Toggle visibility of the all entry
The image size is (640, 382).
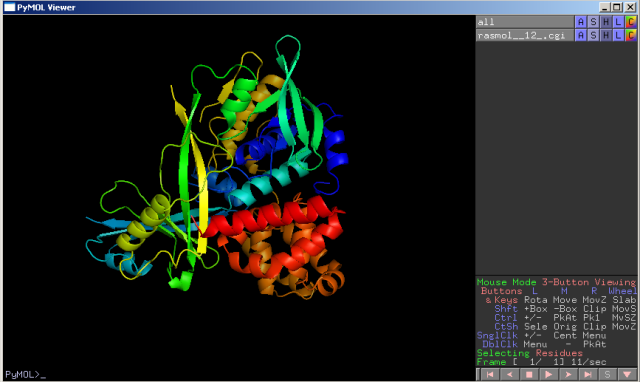[x=525, y=22]
